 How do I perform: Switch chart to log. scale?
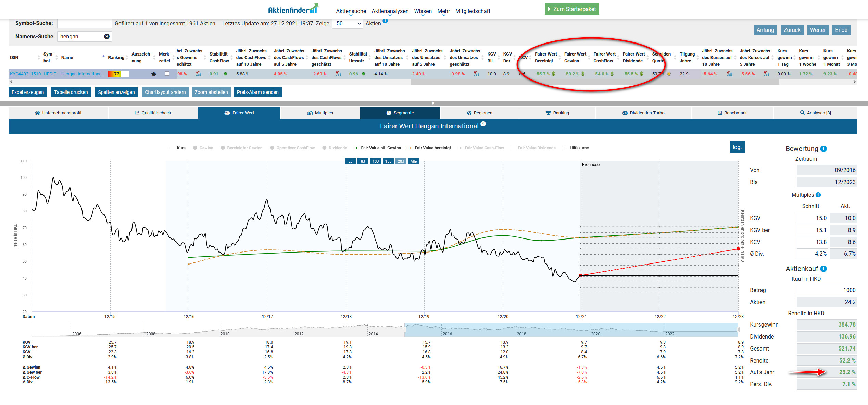[737, 147]
